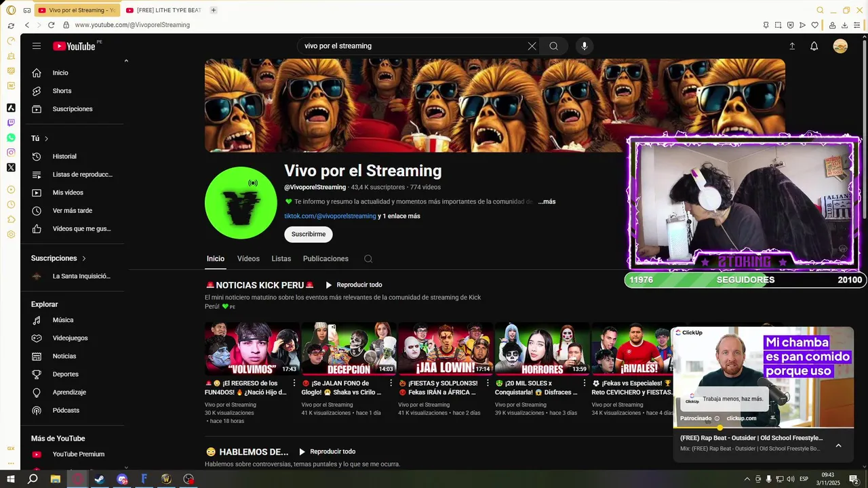Open Steam from the taskbar

pos(99,479)
